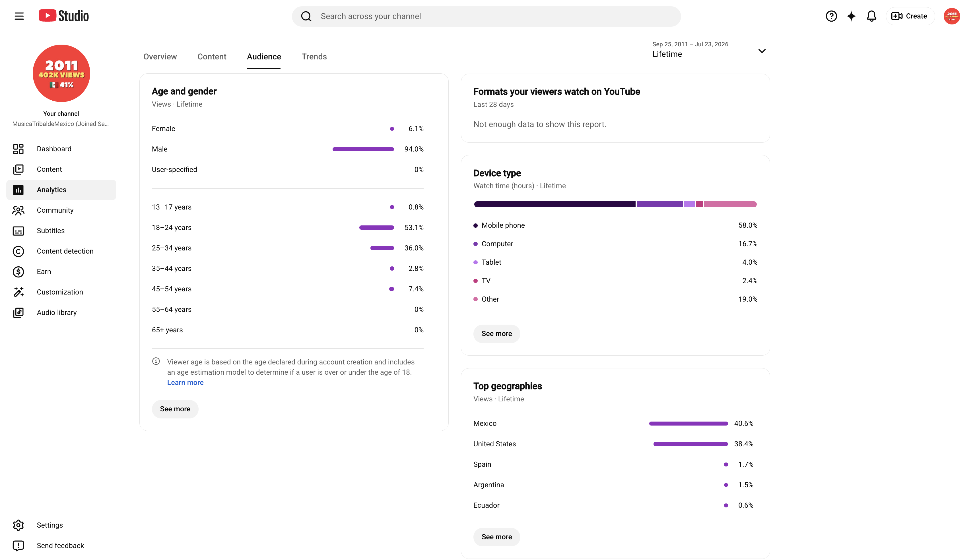Open the Ask Studio sparkle icon
Screen dimensions: 973x560
point(851,16)
